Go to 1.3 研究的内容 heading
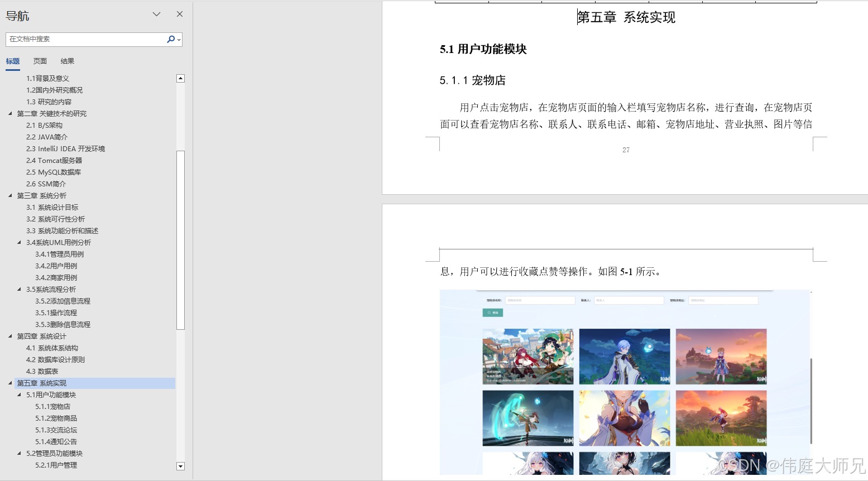Screen dimensions: 868x481 click(49, 102)
